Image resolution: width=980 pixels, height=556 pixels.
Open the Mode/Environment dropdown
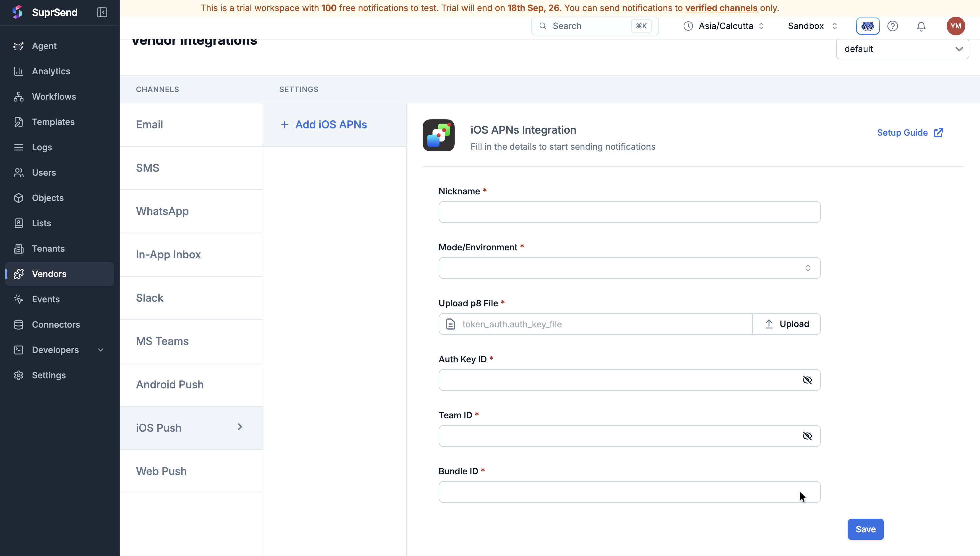629,268
